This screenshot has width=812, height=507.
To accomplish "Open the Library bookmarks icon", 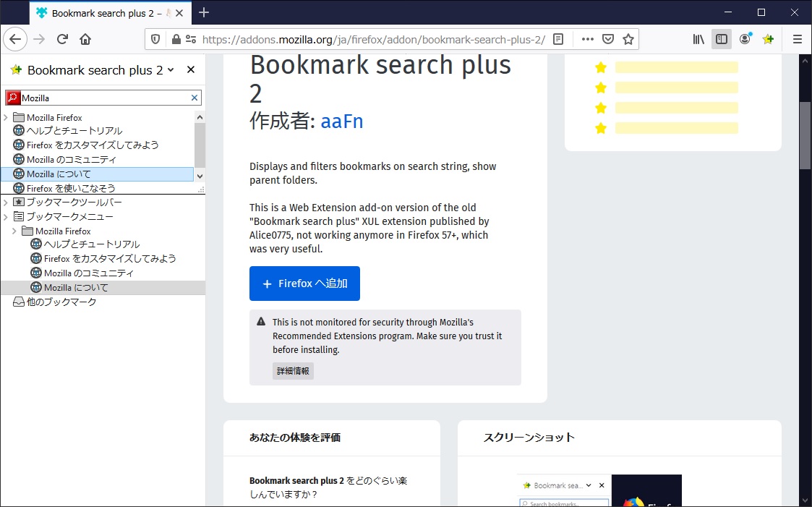I will [x=698, y=39].
